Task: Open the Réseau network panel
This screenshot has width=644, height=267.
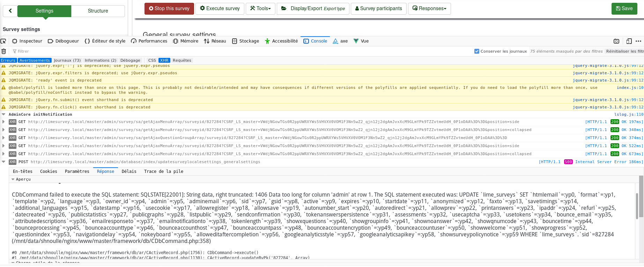Action: (215, 41)
